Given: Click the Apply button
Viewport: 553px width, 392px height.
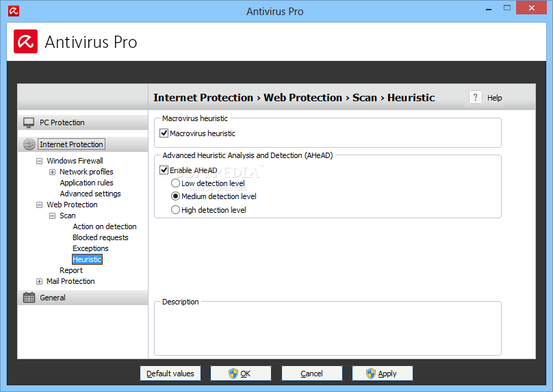Looking at the screenshot, I should click(383, 374).
